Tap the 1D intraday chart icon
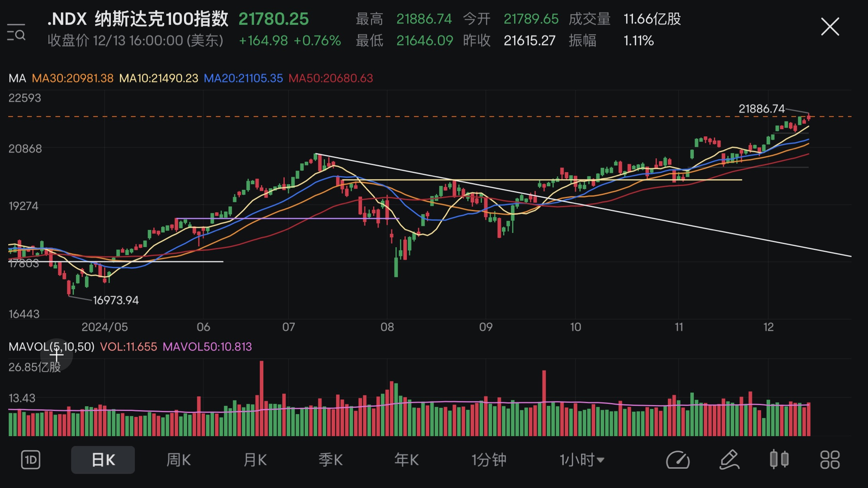868x488 pixels. (31, 460)
